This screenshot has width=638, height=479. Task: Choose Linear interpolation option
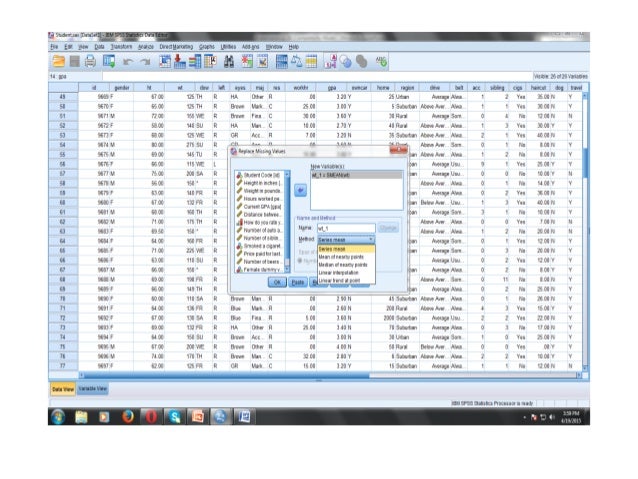[x=346, y=273]
